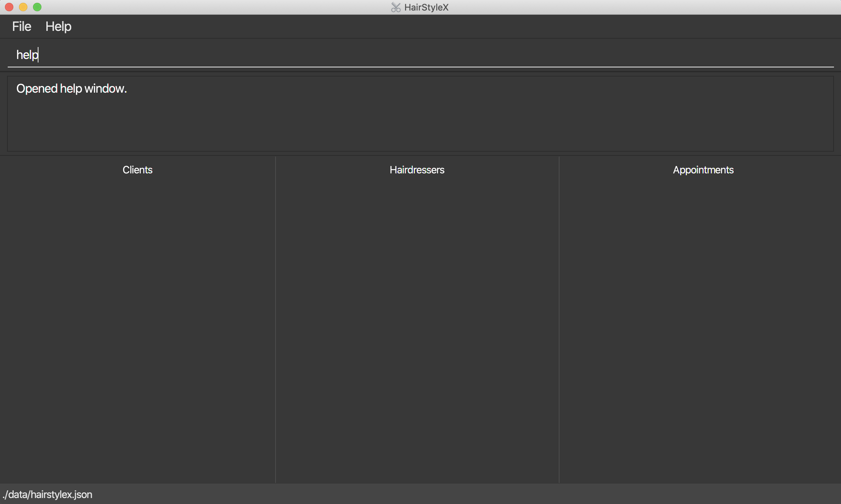
Task: Click the 'Opened help window.' result text
Action: pyautogui.click(x=72, y=88)
